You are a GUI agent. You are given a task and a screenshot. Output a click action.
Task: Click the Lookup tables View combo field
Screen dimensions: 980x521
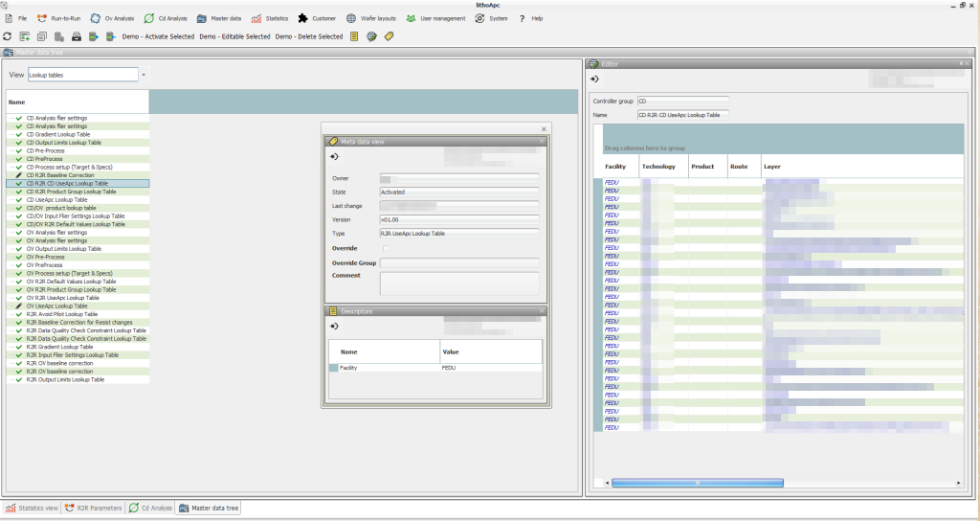[83, 75]
